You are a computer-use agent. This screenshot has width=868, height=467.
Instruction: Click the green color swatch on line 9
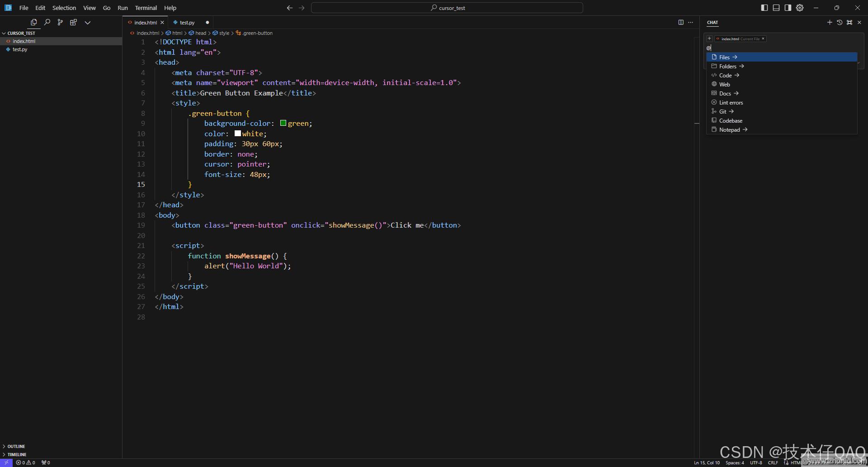tap(283, 123)
